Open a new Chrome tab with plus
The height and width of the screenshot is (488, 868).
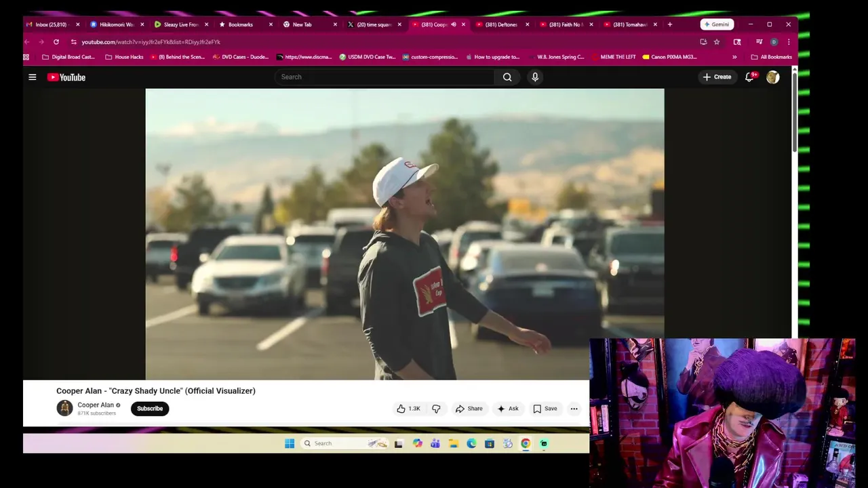coord(670,24)
